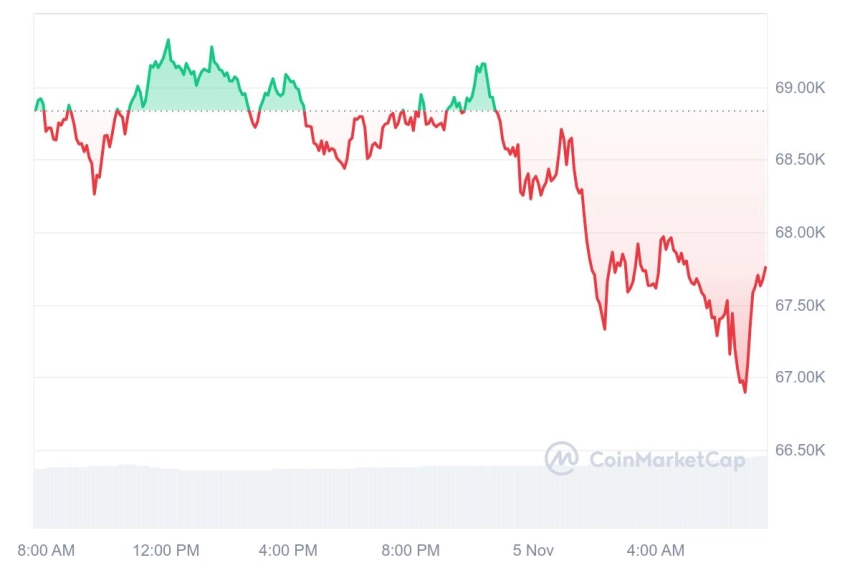The height and width of the screenshot is (573, 860).
Task: Click the gray volume bars area below the chart
Action: pyautogui.click(x=400, y=497)
